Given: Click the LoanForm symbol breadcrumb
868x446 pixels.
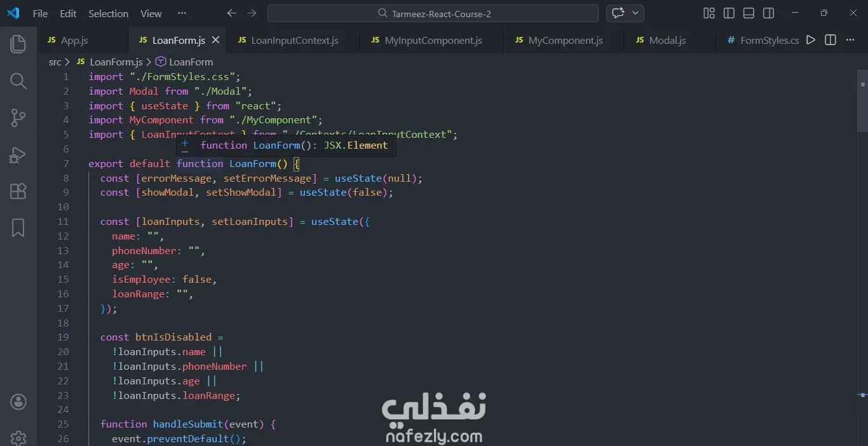Looking at the screenshot, I should click(x=184, y=62).
